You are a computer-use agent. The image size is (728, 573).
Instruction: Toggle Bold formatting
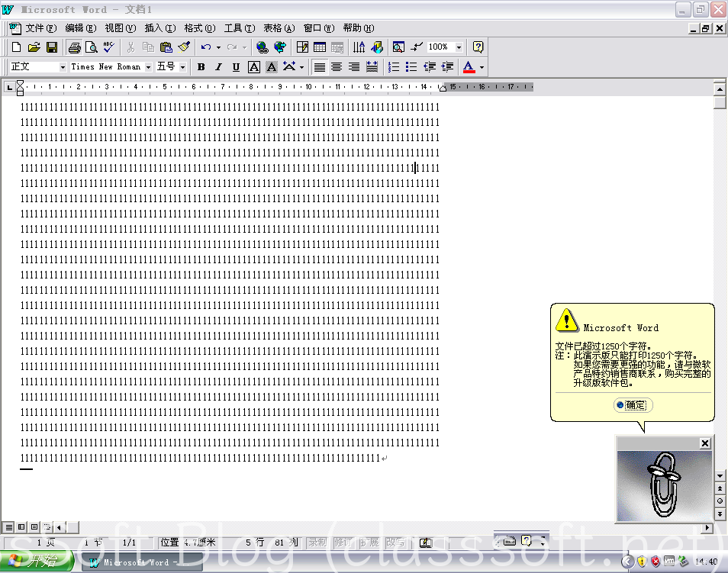[201, 67]
